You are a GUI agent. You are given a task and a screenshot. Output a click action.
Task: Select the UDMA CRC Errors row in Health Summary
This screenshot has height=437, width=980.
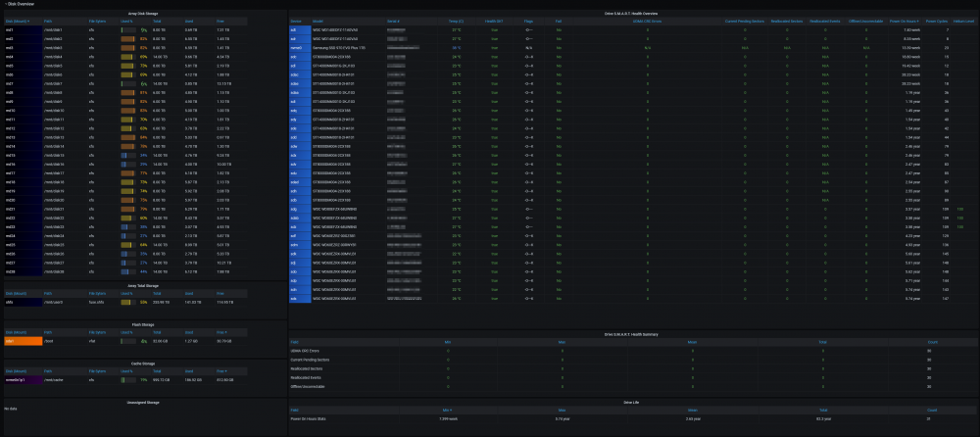point(633,351)
